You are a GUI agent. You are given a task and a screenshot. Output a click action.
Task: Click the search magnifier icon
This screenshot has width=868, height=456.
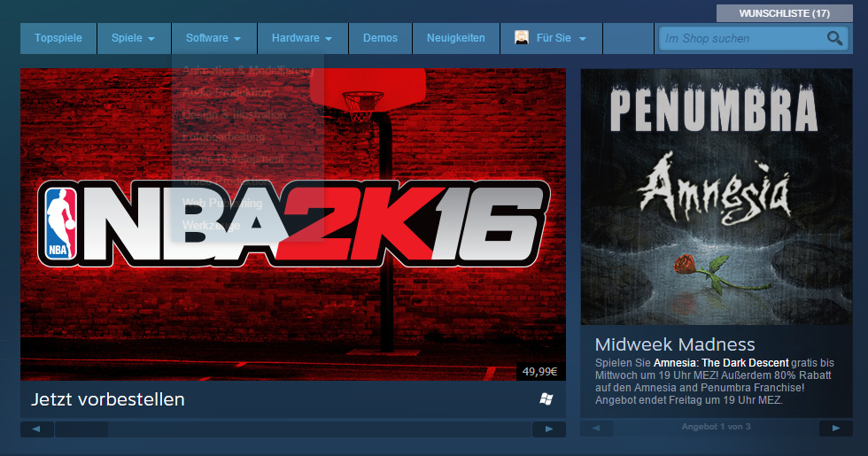834,38
